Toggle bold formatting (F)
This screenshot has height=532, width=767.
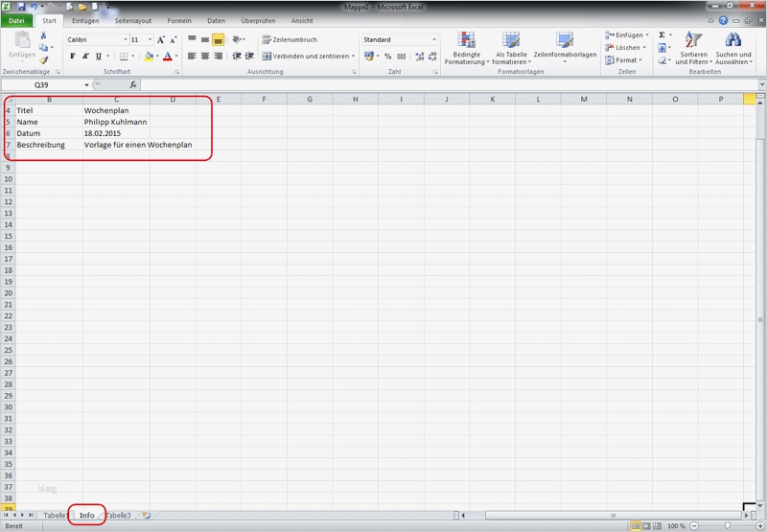[73, 57]
